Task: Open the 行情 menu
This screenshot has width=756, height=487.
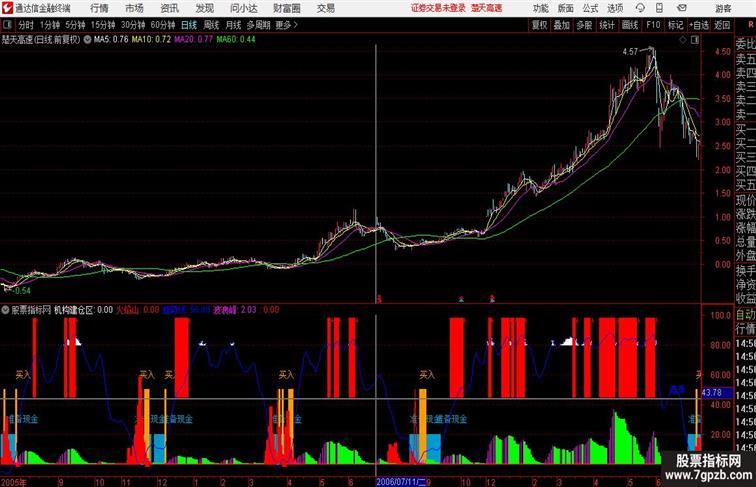Action: pos(99,8)
